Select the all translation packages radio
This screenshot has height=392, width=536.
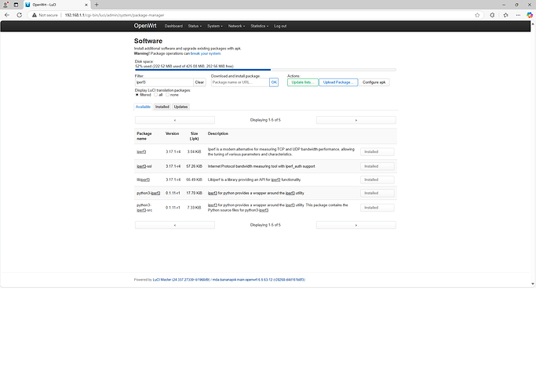point(156,95)
